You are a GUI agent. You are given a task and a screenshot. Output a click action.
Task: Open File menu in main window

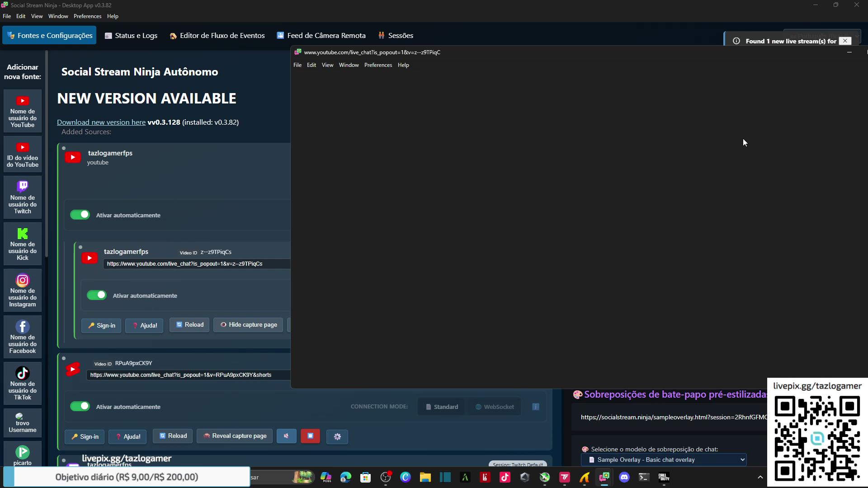pyautogui.click(x=7, y=16)
